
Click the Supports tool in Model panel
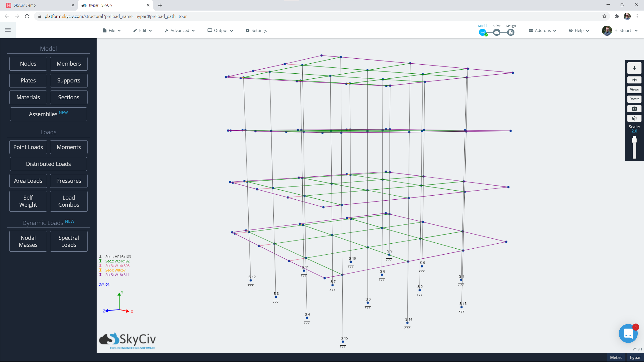[69, 80]
